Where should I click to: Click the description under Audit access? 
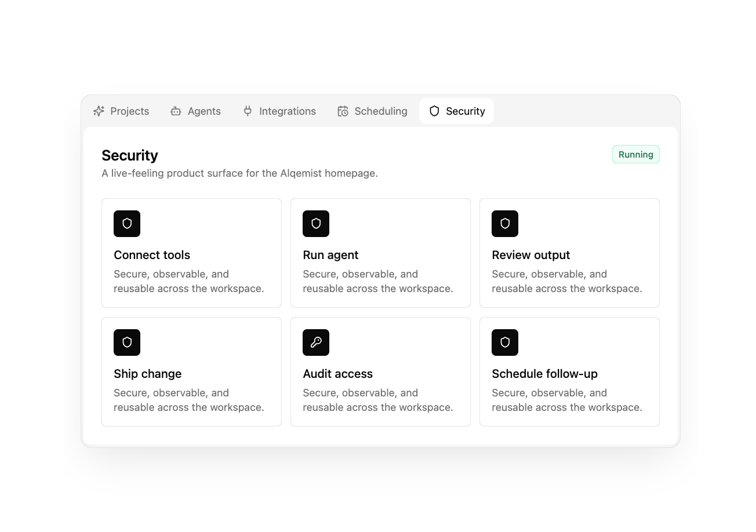click(378, 400)
